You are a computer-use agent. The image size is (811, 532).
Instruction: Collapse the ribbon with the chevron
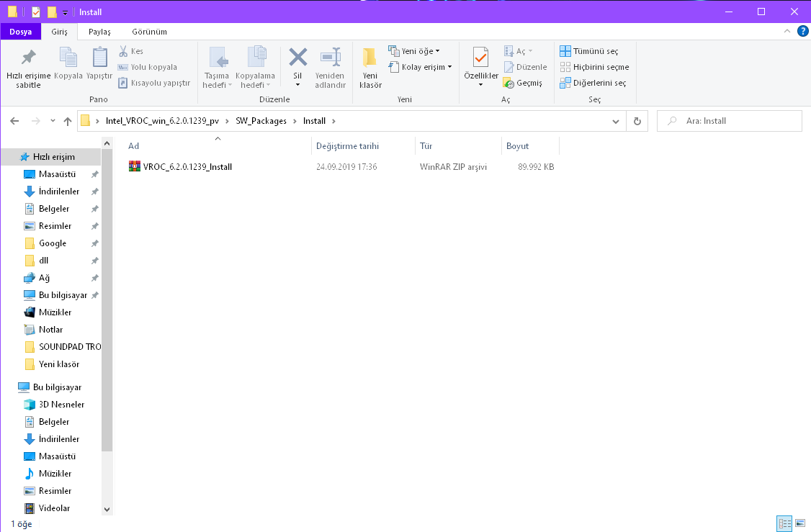pos(787,32)
